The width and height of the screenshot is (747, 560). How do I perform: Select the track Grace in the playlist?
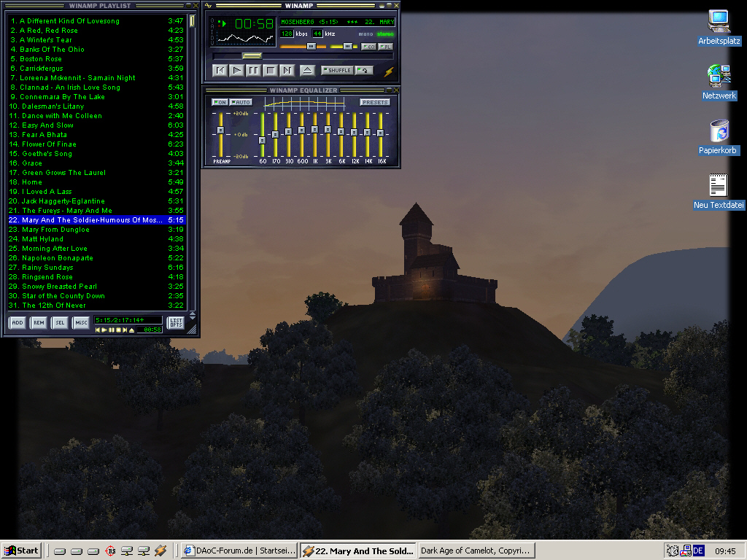(32, 163)
